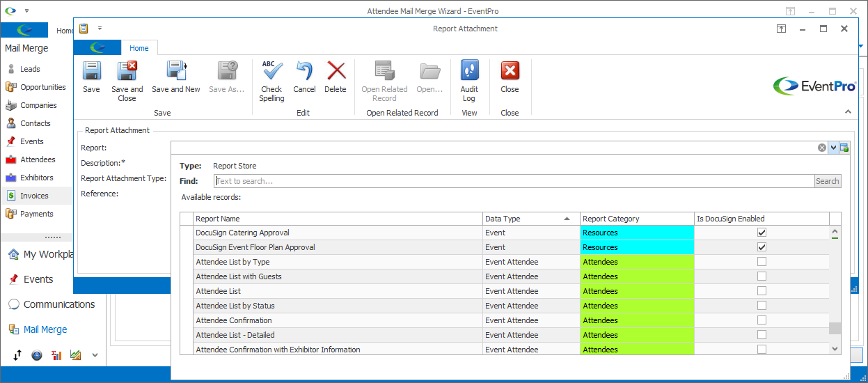Open the Audit Log footprints icon
The height and width of the screenshot is (383, 868).
[x=469, y=71]
